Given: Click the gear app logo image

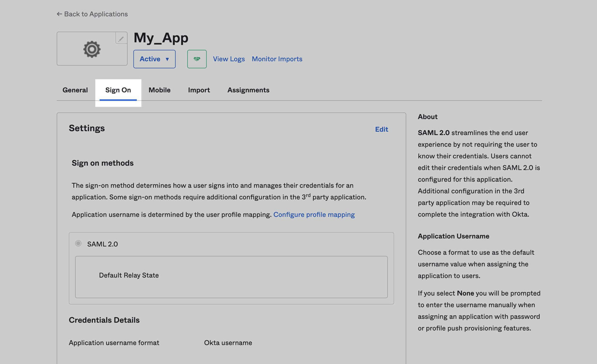Looking at the screenshot, I should coord(92,49).
